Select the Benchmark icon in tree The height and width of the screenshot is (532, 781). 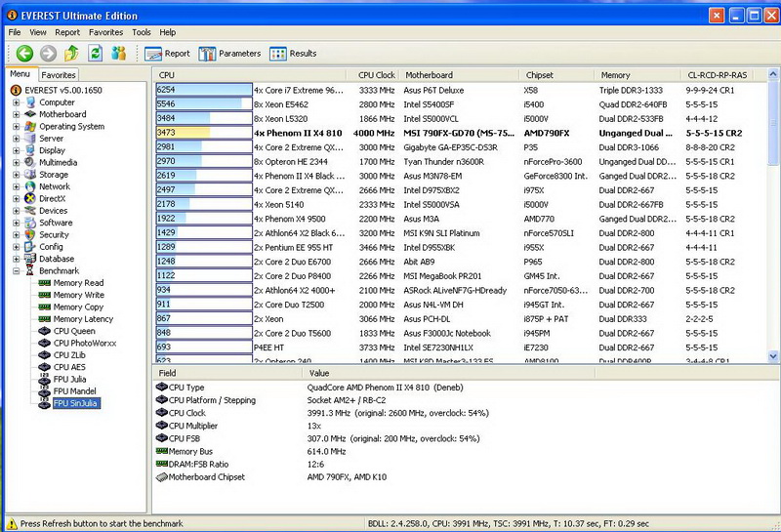click(x=30, y=271)
